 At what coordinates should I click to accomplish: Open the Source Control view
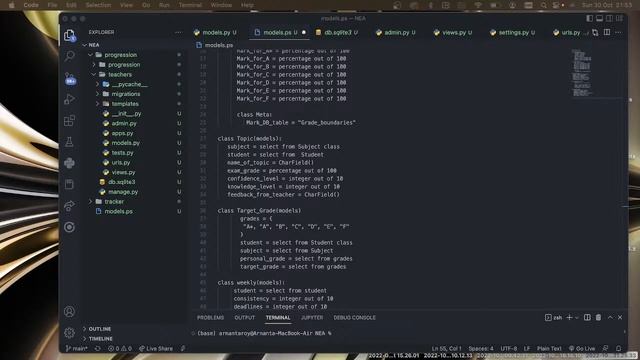pos(70,78)
